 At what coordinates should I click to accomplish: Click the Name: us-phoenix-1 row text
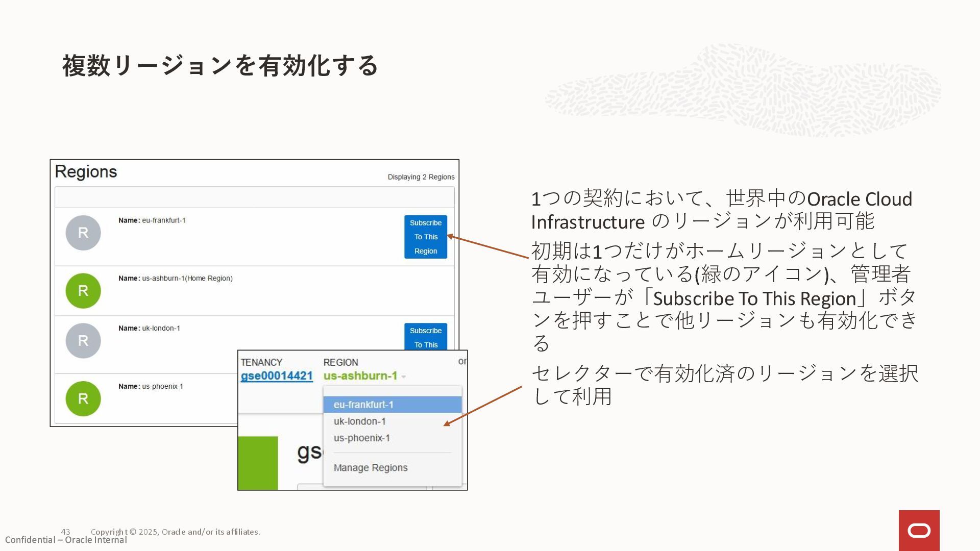(151, 386)
